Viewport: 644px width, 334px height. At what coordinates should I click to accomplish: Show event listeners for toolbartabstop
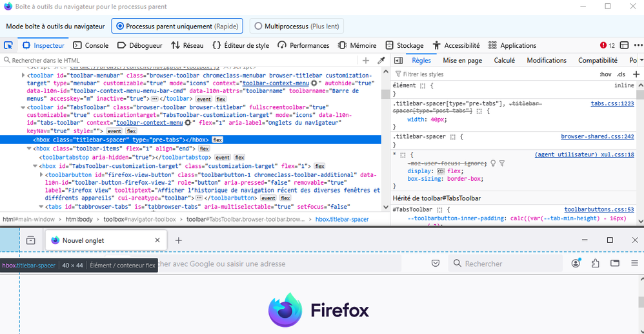pyautogui.click(x=223, y=158)
